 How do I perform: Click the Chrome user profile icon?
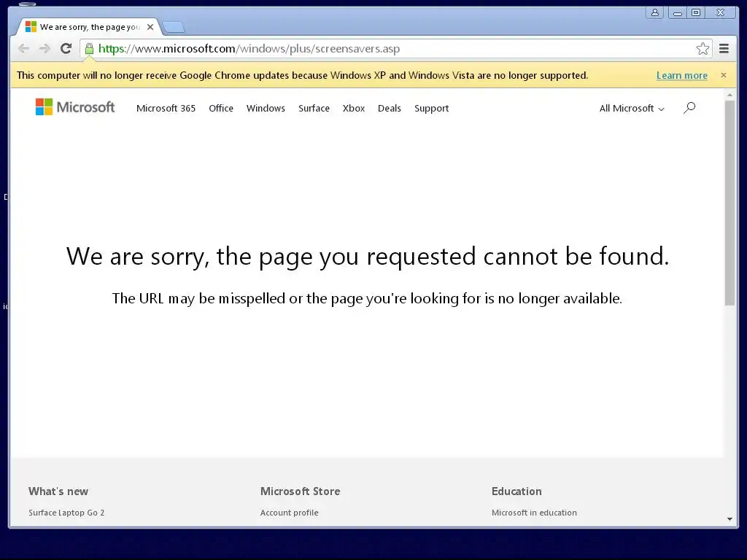[x=655, y=13]
